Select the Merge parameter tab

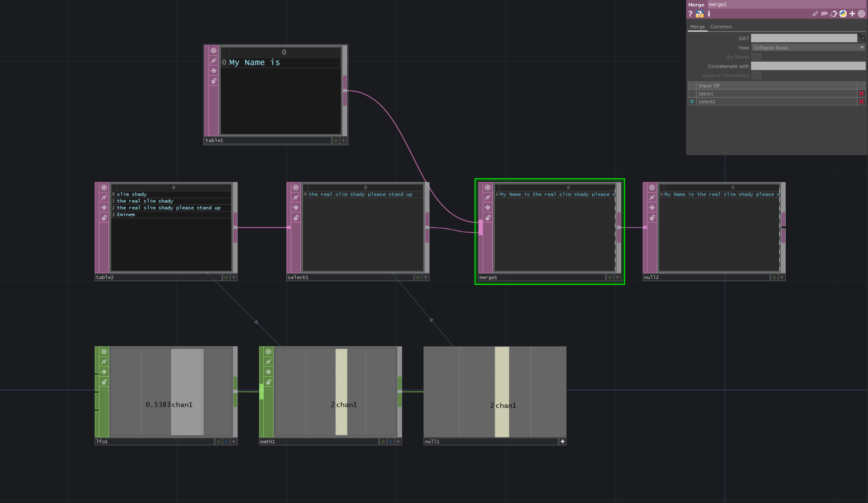click(697, 27)
